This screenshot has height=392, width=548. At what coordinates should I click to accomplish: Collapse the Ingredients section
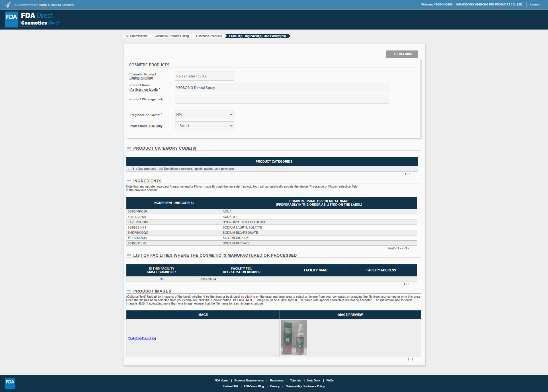pos(129,181)
